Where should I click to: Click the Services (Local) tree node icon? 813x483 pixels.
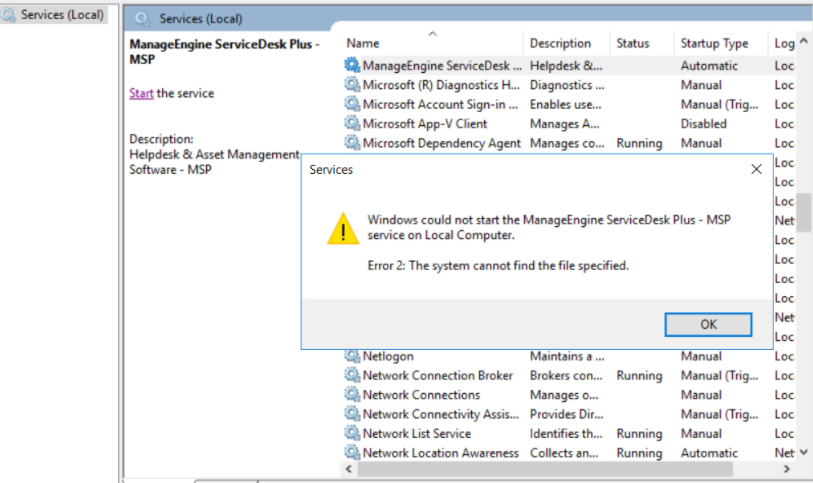(8, 15)
